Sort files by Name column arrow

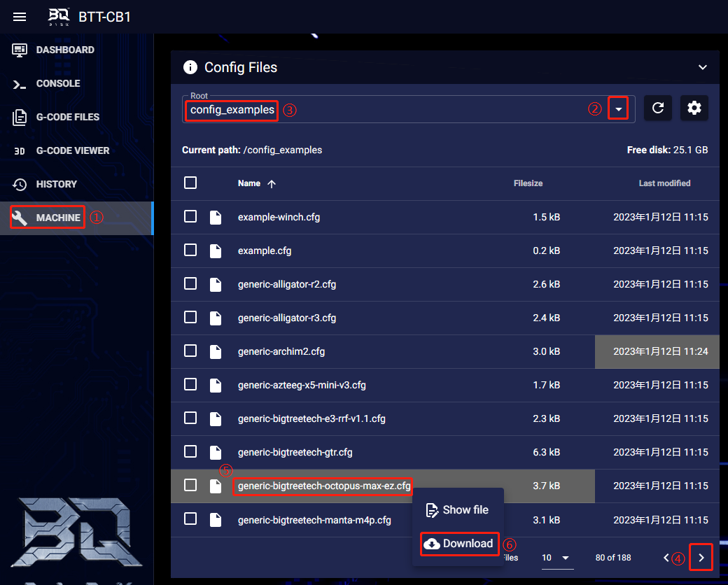click(x=272, y=183)
